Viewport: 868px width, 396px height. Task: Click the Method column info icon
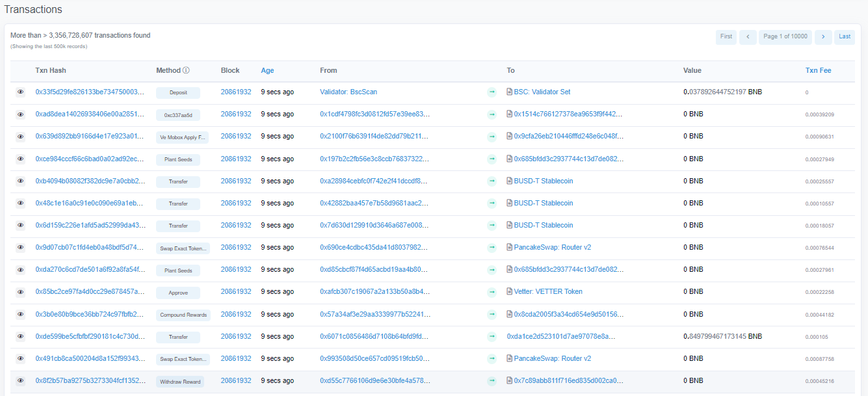click(x=186, y=70)
